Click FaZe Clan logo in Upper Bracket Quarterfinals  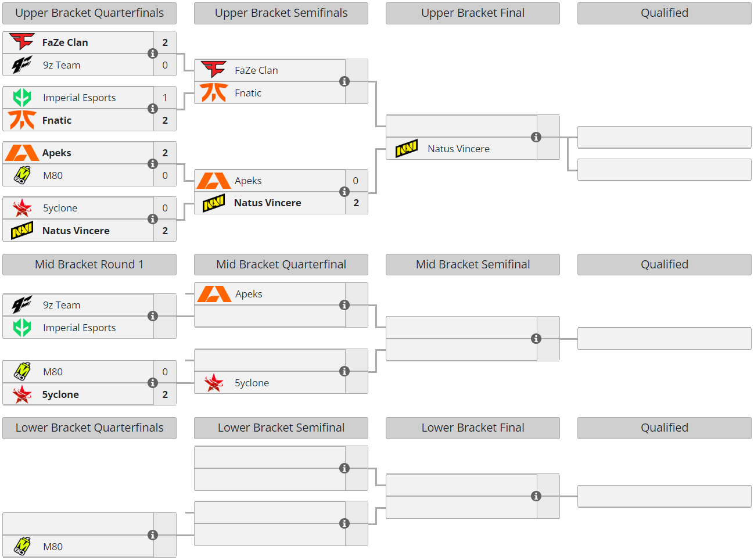pos(22,42)
